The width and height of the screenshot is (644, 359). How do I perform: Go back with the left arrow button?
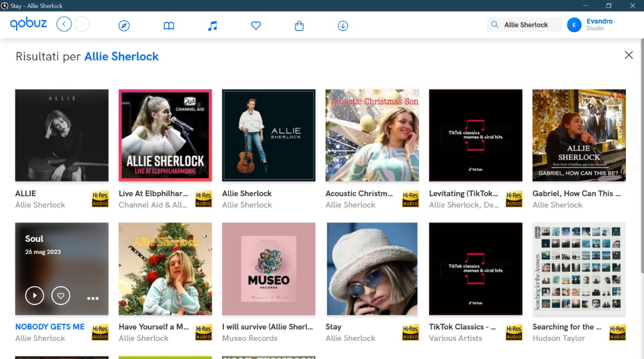pyautogui.click(x=64, y=24)
